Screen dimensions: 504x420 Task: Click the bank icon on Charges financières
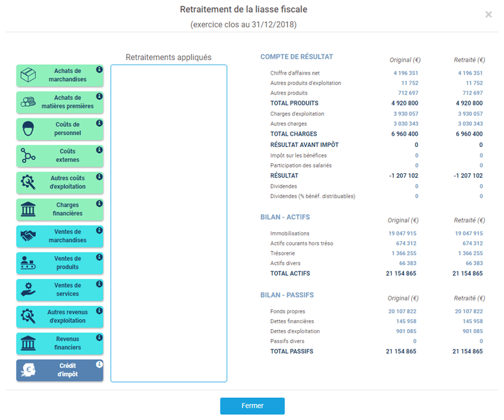coord(28,209)
